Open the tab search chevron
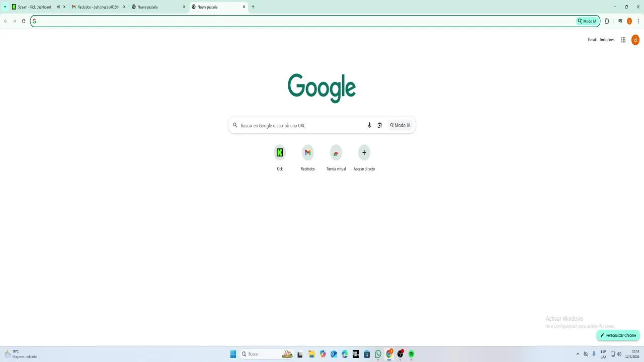Image resolution: width=644 pixels, height=362 pixels. click(5, 7)
